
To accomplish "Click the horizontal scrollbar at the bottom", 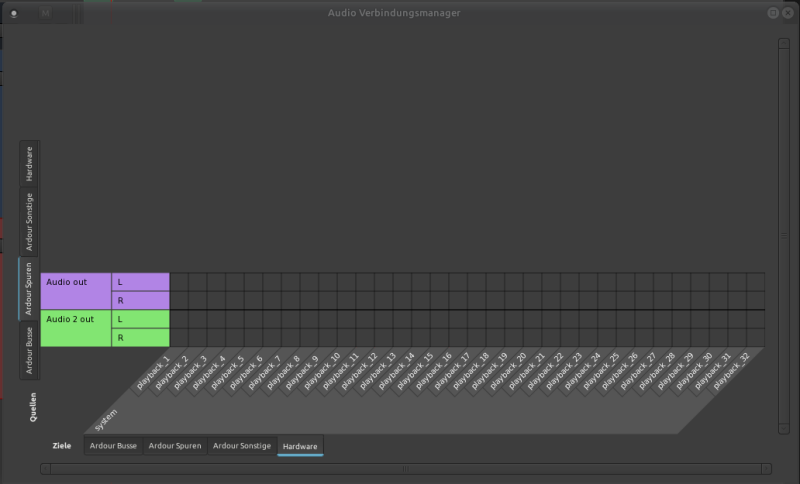I will pos(405,468).
